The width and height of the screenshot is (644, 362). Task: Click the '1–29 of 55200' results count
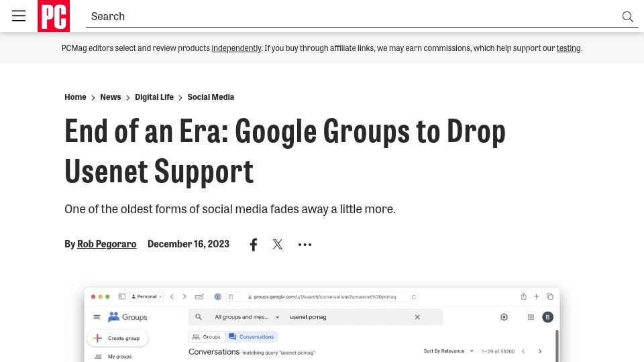point(498,351)
